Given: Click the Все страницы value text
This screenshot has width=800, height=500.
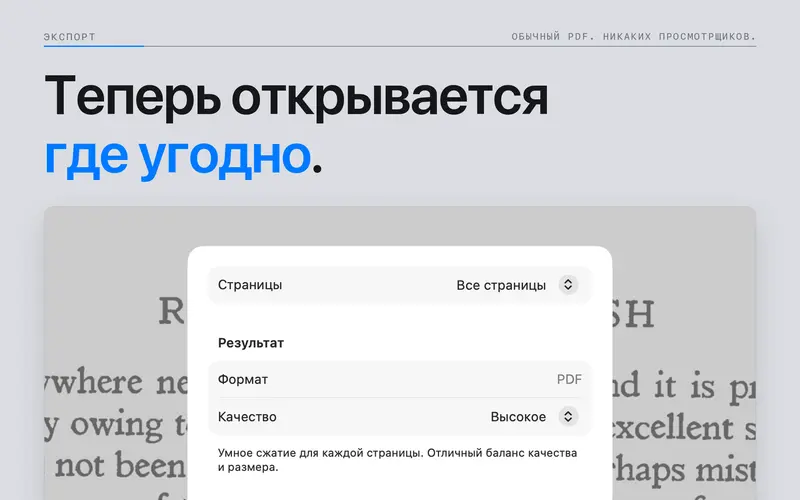Looking at the screenshot, I should pos(501,285).
